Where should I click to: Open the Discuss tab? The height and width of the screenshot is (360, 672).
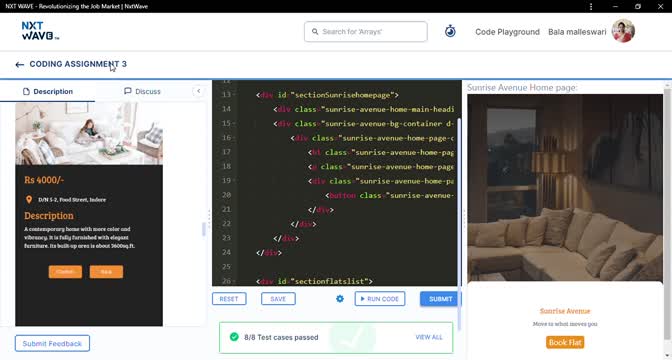(142, 91)
